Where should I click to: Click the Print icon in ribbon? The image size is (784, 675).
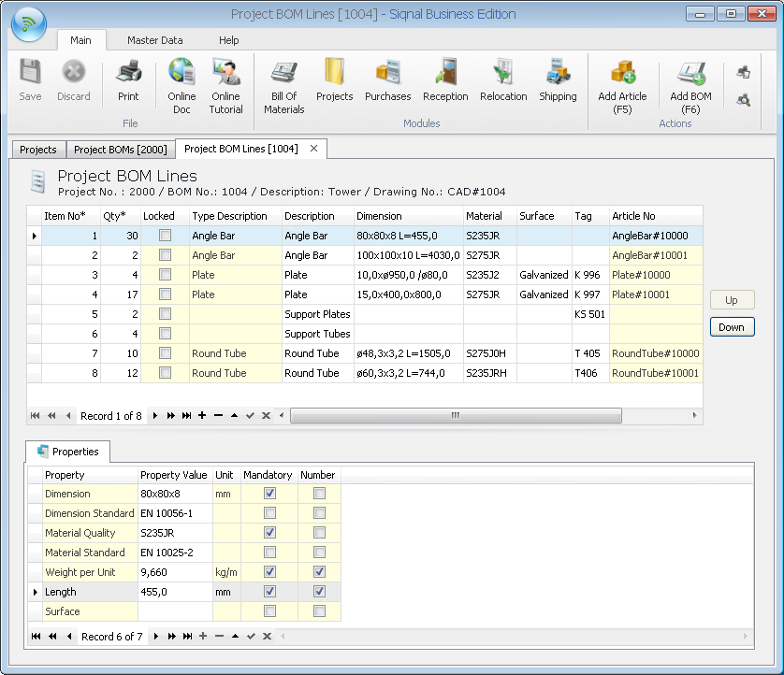tap(128, 80)
